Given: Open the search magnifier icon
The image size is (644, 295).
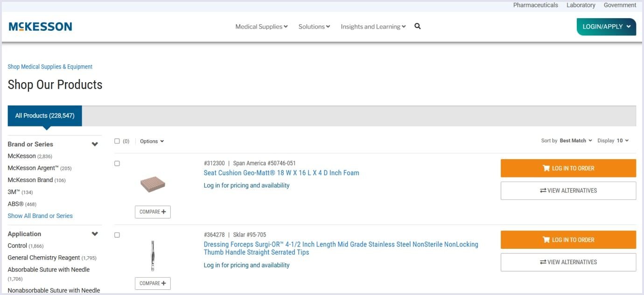Looking at the screenshot, I should pos(418,27).
